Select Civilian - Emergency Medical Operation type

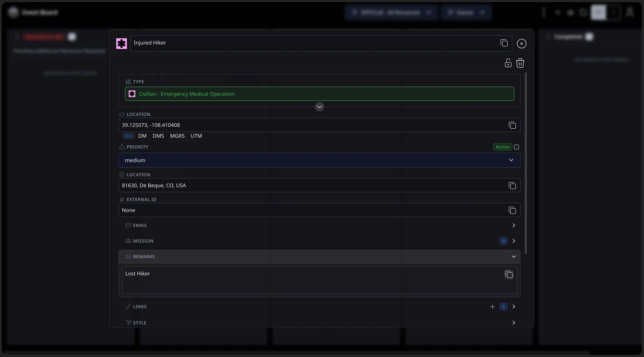(x=319, y=94)
